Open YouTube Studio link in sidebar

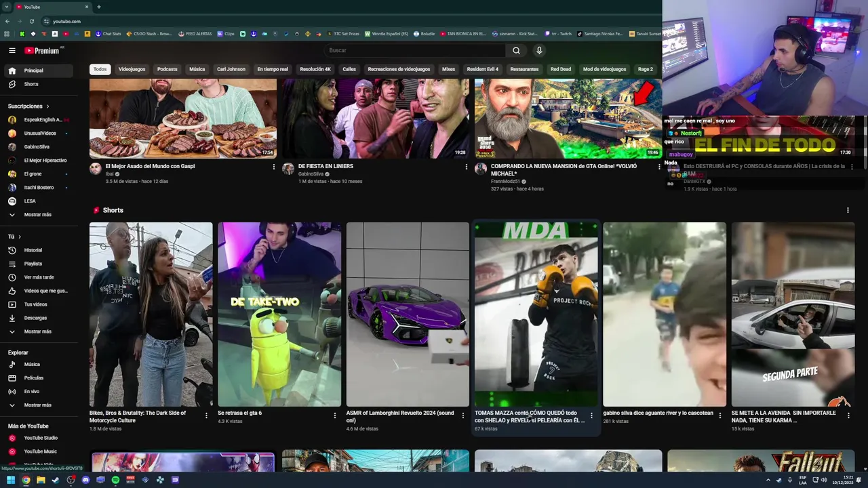[x=39, y=438]
